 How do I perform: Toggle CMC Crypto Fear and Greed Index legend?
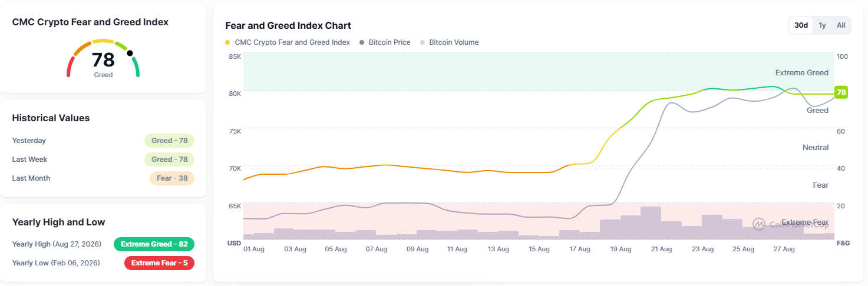(x=288, y=42)
